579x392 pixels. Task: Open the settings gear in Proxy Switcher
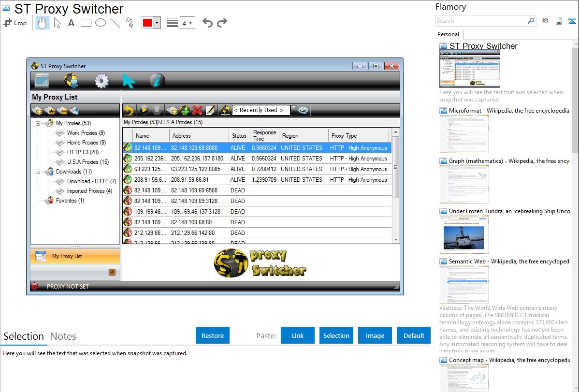[101, 81]
